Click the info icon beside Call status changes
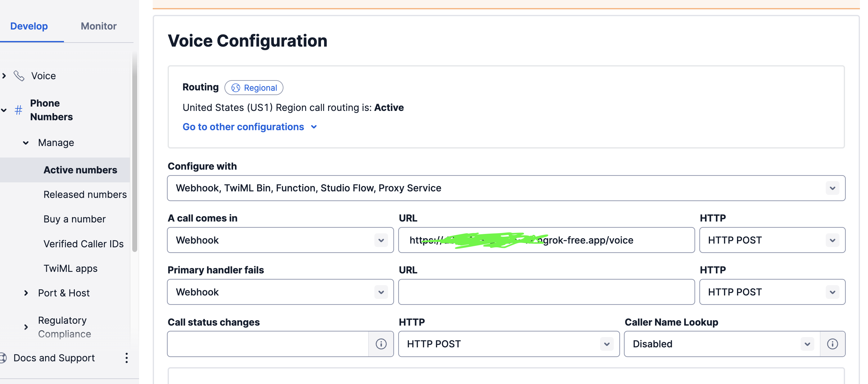 click(x=381, y=344)
